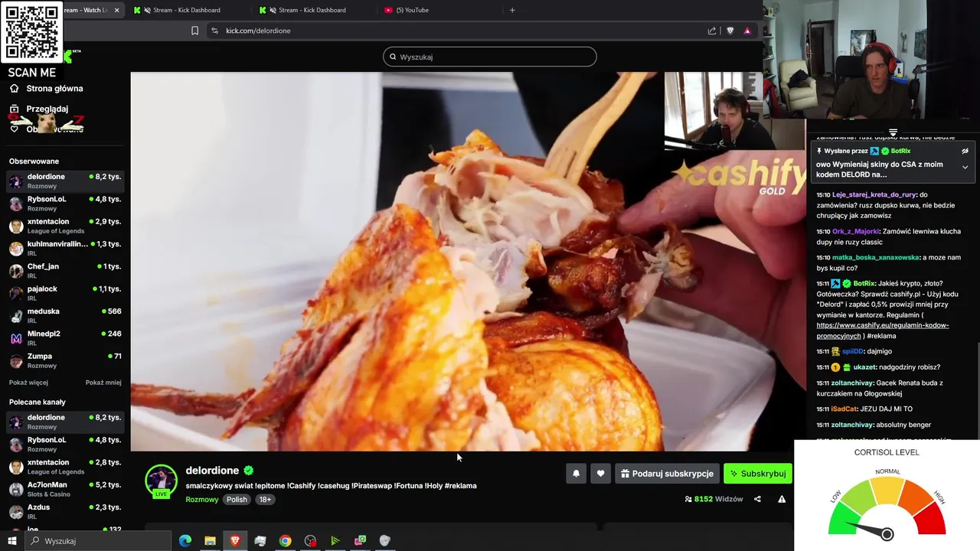Viewport: 980px width, 551px height.
Task: Click the chat collapse handle above pinned message
Action: click(893, 133)
